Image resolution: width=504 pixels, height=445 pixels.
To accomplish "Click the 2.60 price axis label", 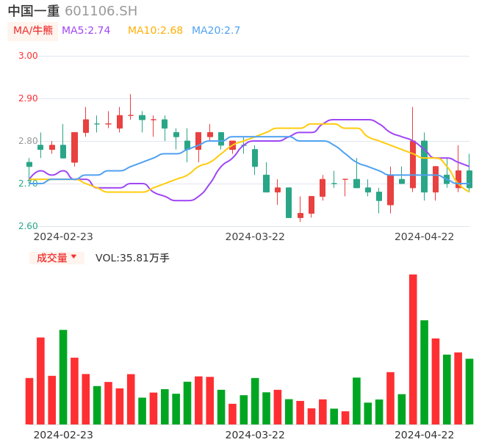I will pos(28,226).
